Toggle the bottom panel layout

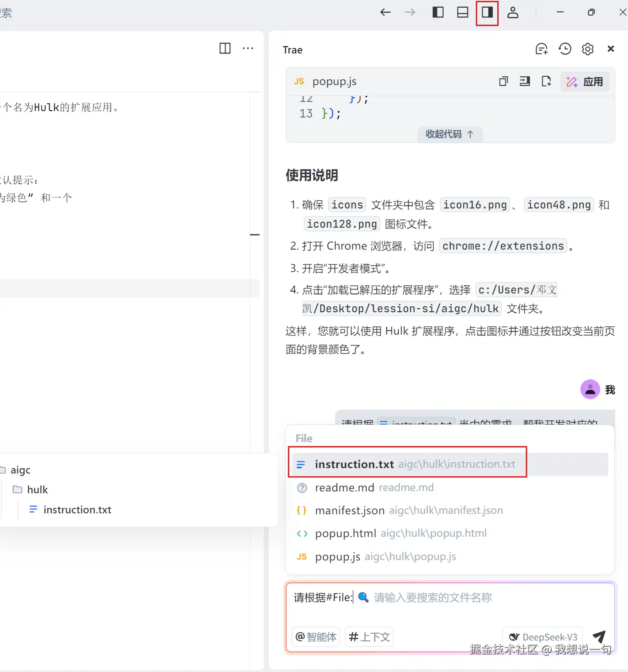pos(463,12)
